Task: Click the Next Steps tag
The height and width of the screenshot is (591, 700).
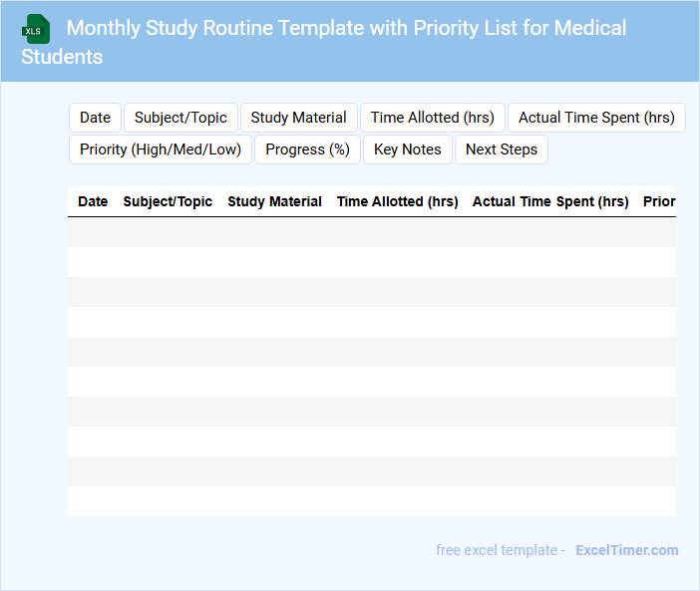Action: click(501, 149)
